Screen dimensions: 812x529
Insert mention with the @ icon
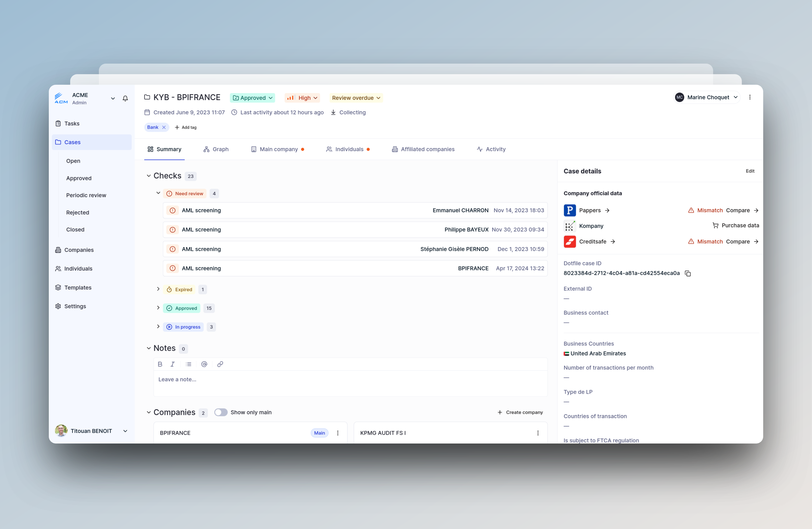pos(204,364)
